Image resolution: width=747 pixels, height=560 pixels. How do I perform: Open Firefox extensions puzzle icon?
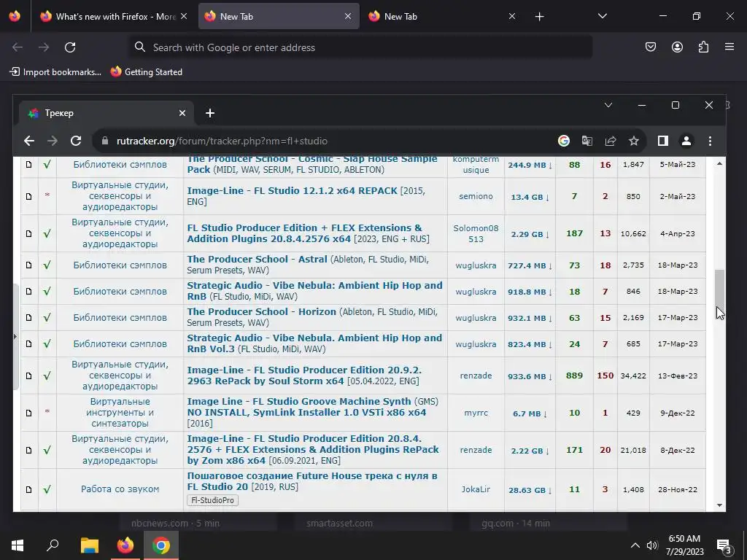tap(703, 47)
